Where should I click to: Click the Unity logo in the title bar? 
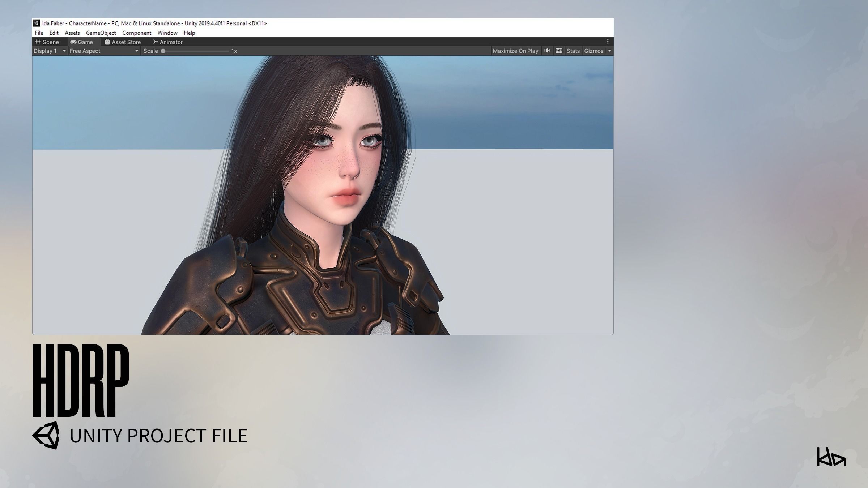click(x=36, y=23)
